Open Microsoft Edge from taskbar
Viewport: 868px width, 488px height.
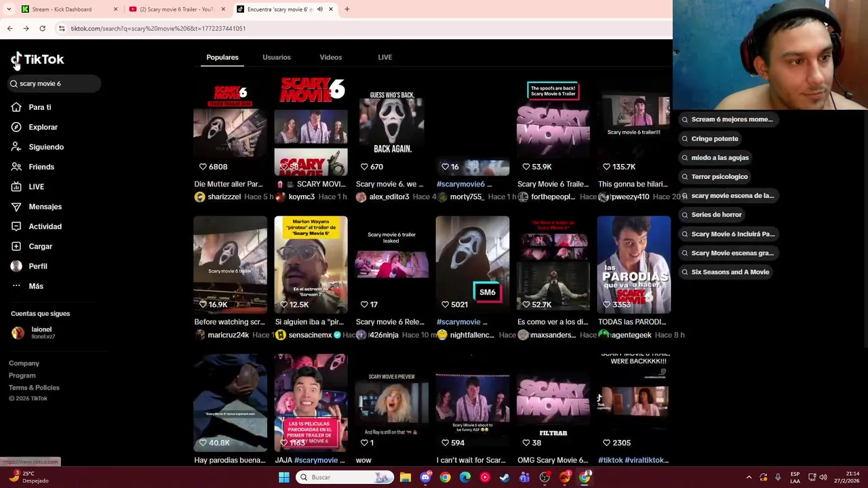click(465, 477)
